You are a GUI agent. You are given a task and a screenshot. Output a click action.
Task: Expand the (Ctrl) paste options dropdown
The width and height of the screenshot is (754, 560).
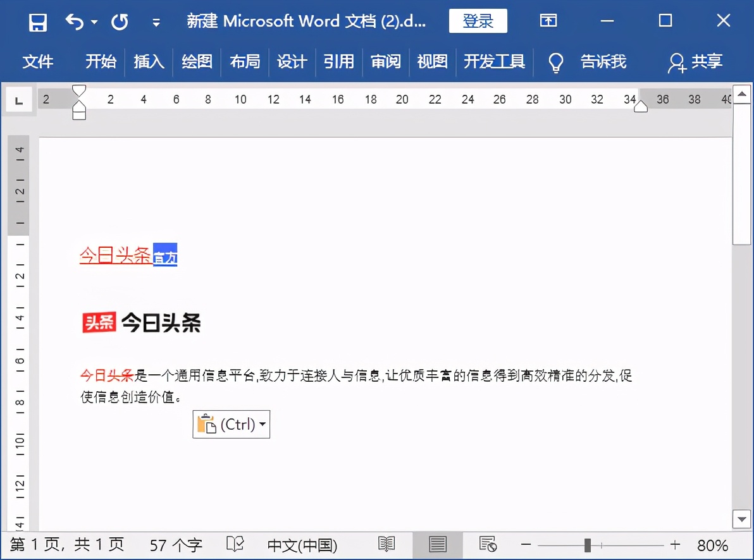click(x=263, y=424)
